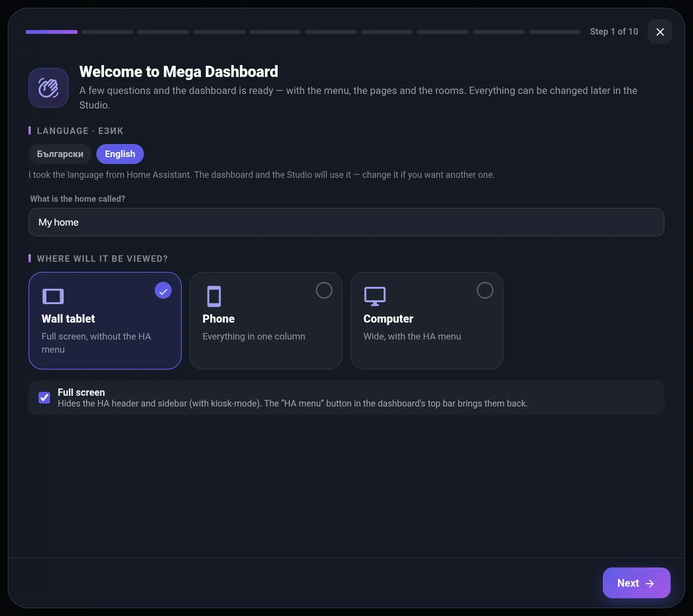
Task: Click the kiosk-mode explanation text
Action: pyautogui.click(x=293, y=404)
